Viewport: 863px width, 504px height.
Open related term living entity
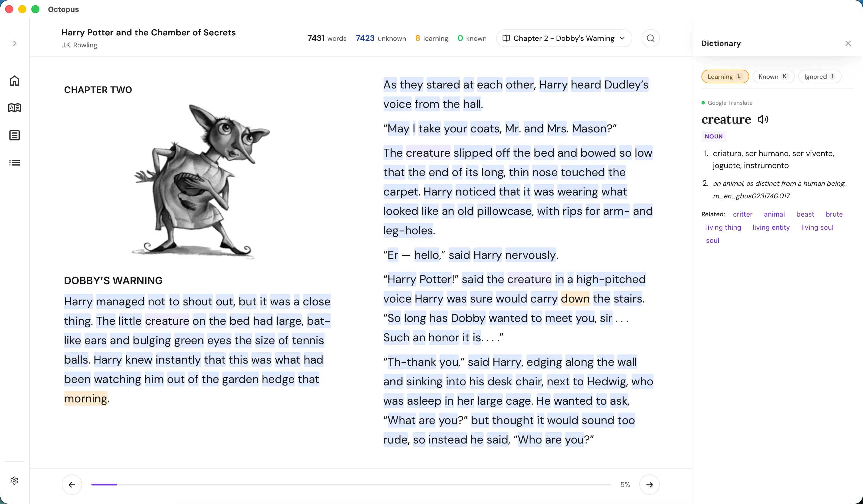[771, 227]
